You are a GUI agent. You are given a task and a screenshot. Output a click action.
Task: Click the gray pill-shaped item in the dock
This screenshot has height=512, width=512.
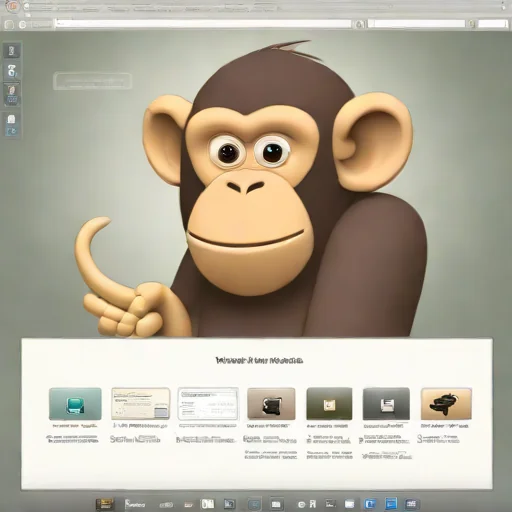click(x=166, y=505)
